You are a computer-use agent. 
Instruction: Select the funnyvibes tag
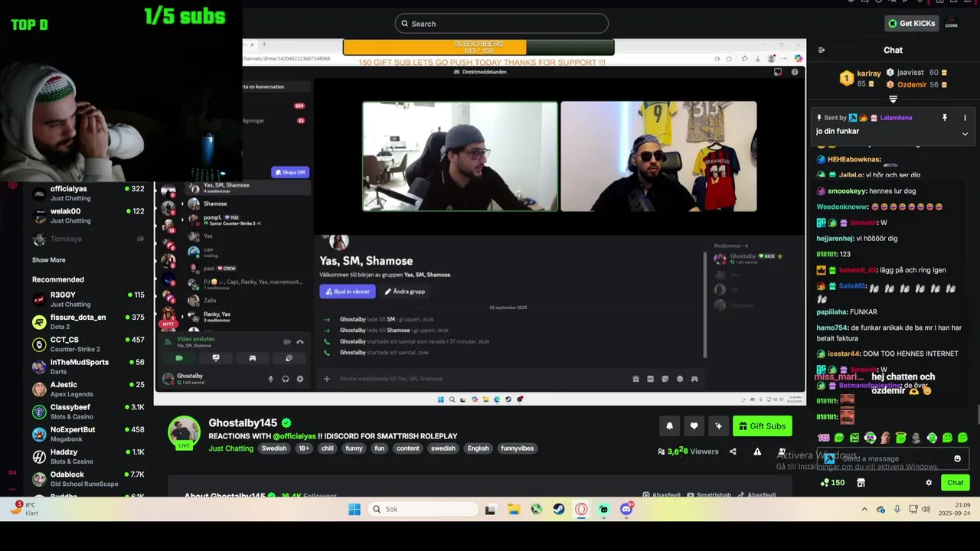517,448
